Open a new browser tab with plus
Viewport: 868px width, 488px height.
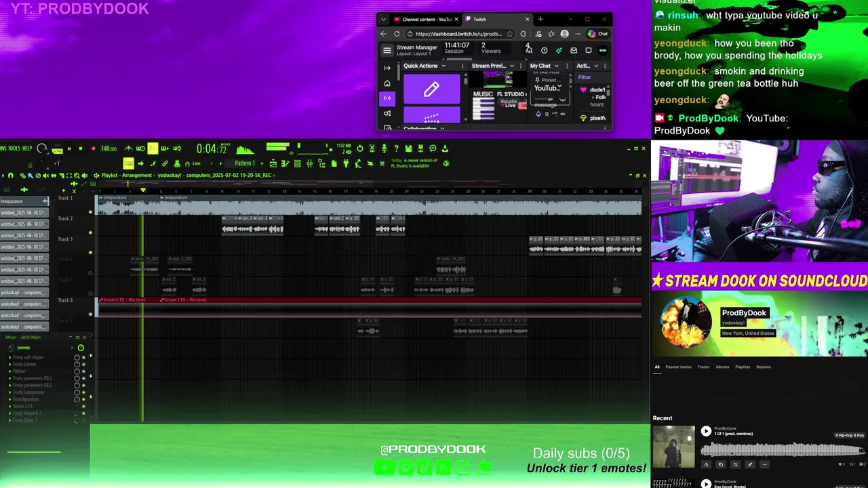tap(540, 19)
